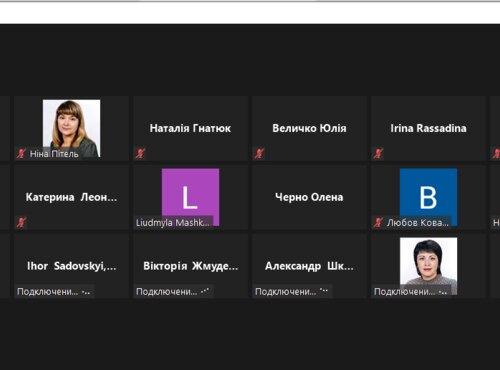Screen dimensions: 500x370
Task: Click the muted mic icon under Катерина Леон...
Action: click(x=22, y=222)
